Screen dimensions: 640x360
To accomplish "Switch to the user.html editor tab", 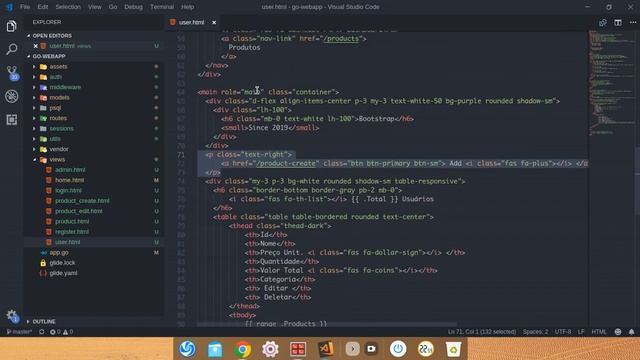I will (x=191, y=22).
